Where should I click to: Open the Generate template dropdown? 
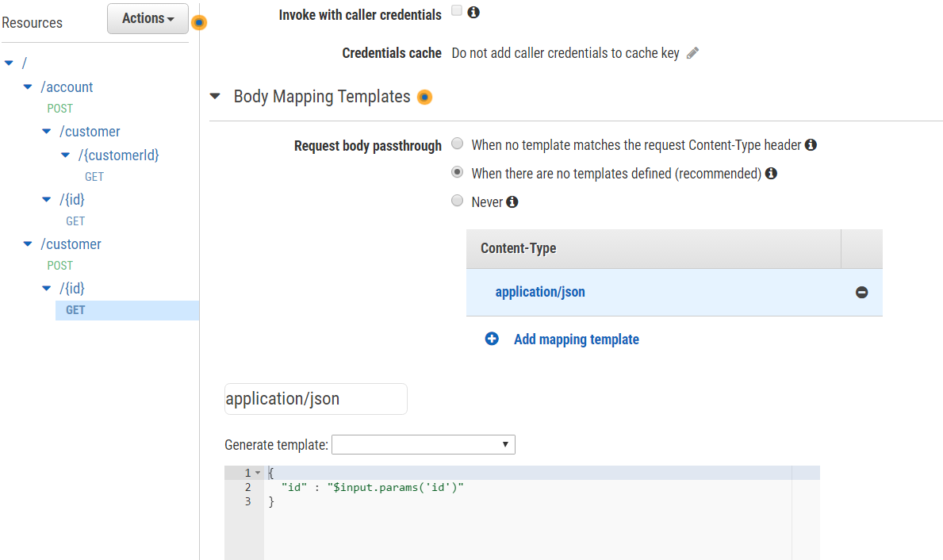(x=423, y=445)
